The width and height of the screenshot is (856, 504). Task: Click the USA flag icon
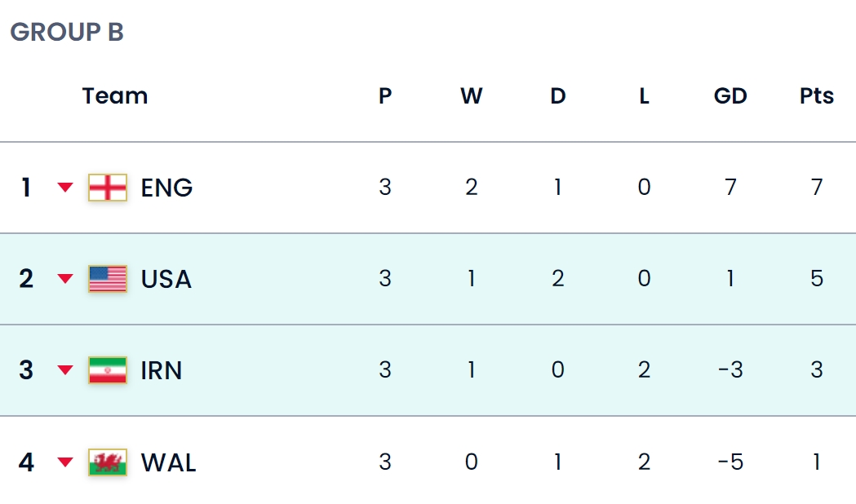tap(108, 279)
